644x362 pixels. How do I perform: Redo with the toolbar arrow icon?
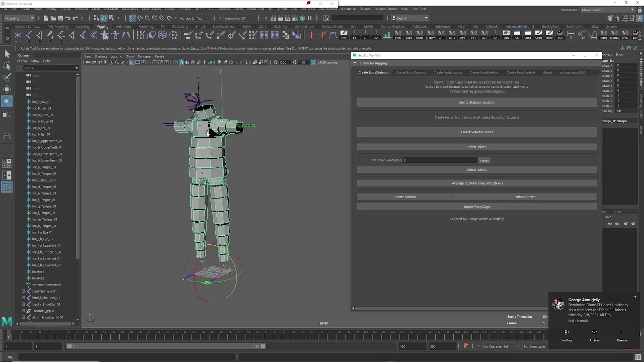coord(74,18)
